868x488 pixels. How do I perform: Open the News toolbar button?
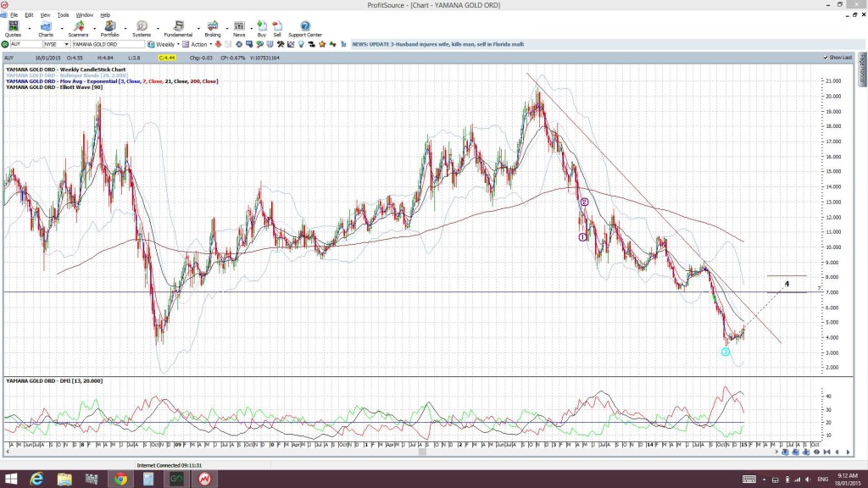(239, 29)
